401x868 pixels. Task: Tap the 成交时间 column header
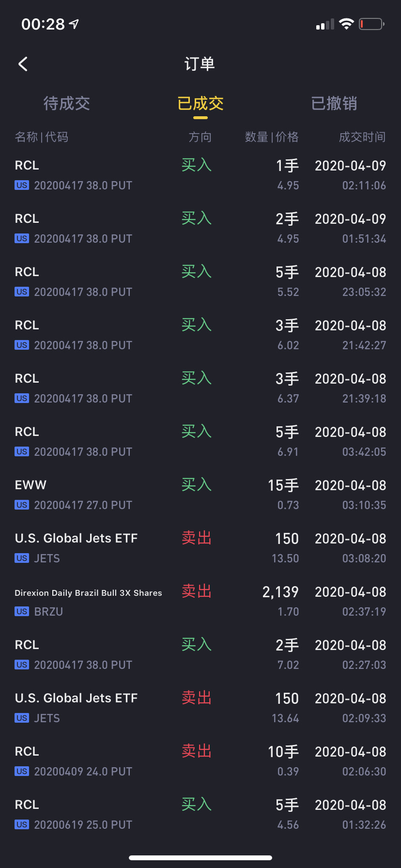tap(362, 137)
